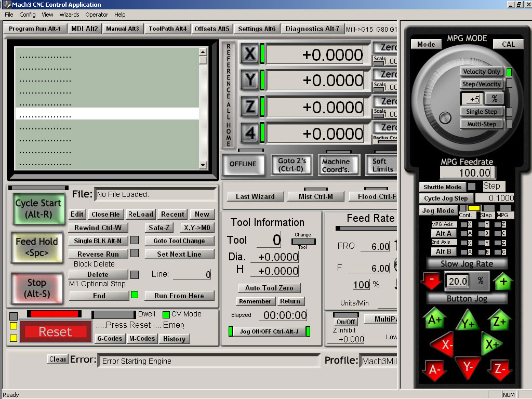This screenshot has height=399, width=532.
Task: Click the Z axis reference button
Action: pos(250,107)
